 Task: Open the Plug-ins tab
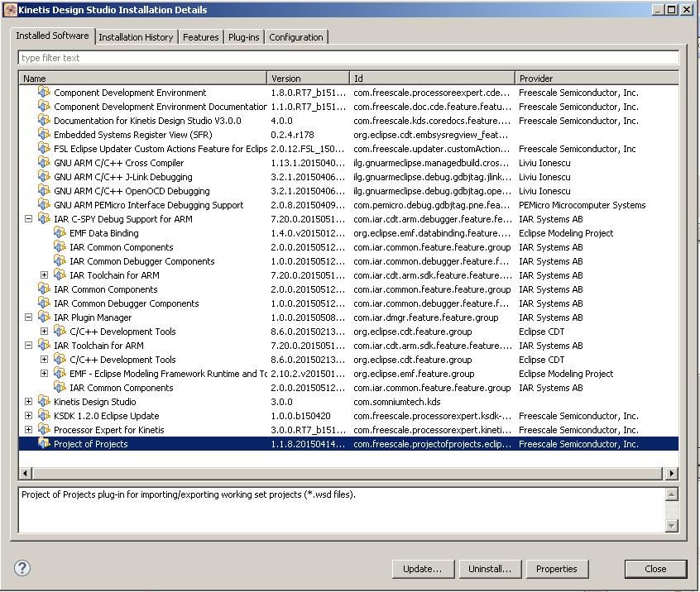click(244, 37)
